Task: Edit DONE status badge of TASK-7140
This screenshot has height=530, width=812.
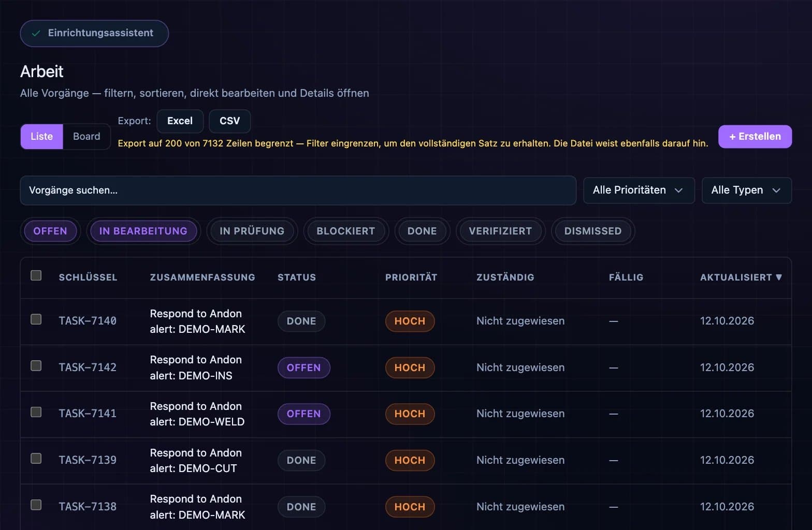Action: click(301, 321)
